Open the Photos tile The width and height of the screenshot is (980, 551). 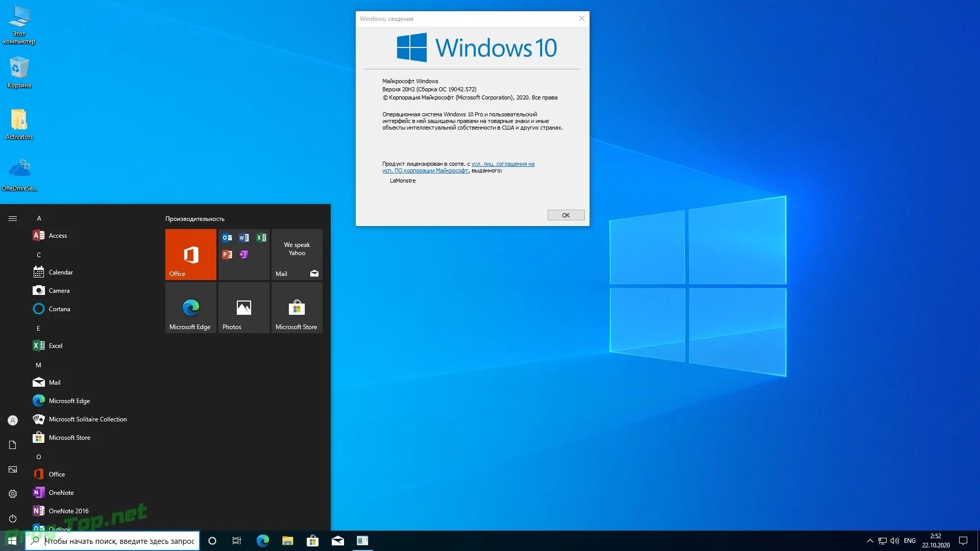click(243, 307)
